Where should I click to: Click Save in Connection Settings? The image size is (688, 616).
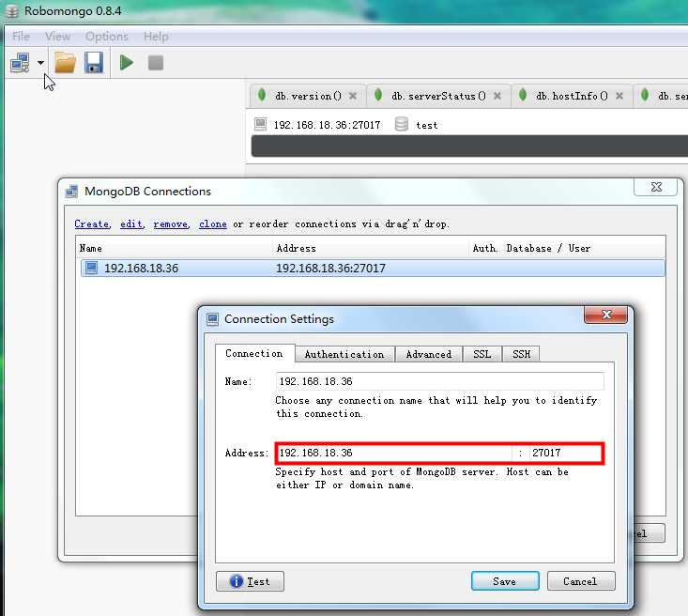point(505,581)
